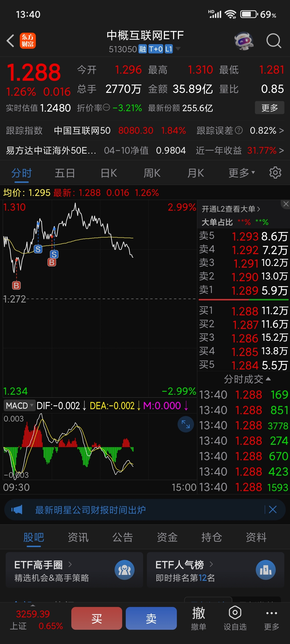The width and height of the screenshot is (290, 644).
Task: Open ETF人气榜 ranking chart icon
Action: [266, 570]
